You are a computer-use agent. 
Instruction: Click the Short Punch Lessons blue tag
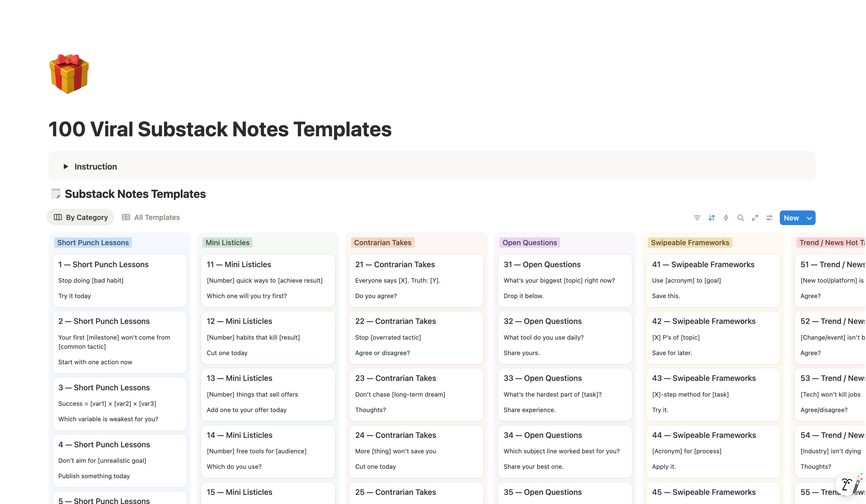point(93,243)
